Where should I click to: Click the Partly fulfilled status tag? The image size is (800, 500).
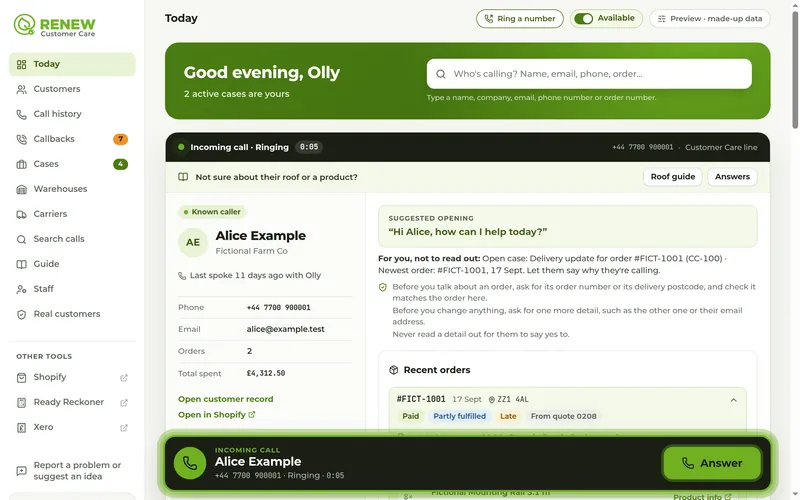[x=459, y=416]
